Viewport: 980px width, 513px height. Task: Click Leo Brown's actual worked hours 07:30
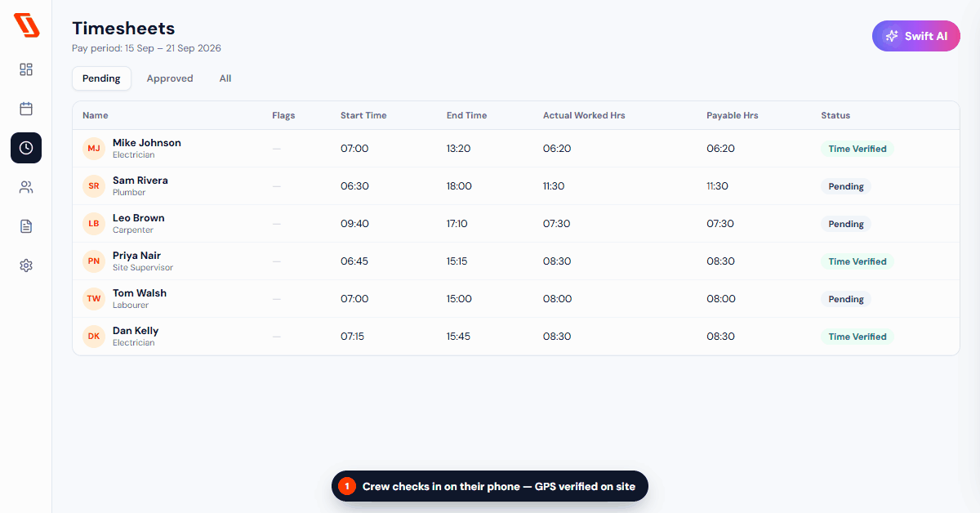point(557,224)
